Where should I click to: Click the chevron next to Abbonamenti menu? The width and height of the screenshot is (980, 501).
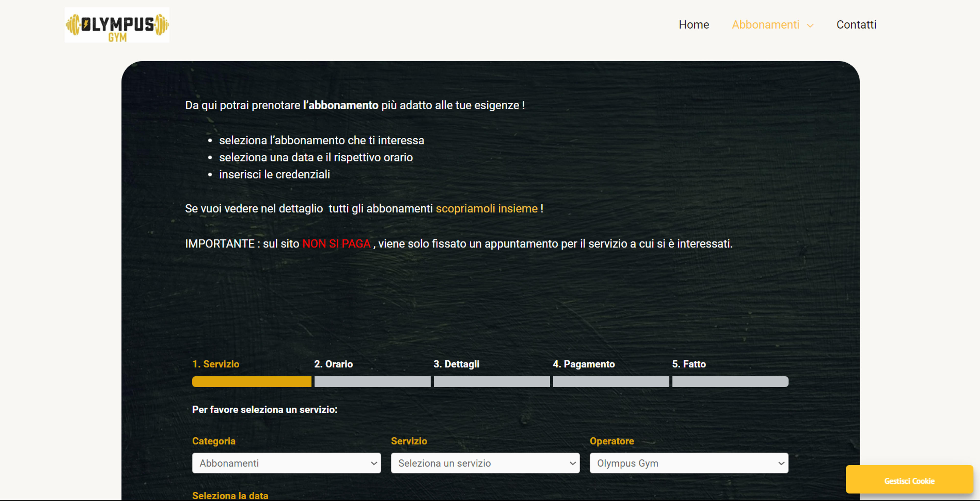coord(810,26)
